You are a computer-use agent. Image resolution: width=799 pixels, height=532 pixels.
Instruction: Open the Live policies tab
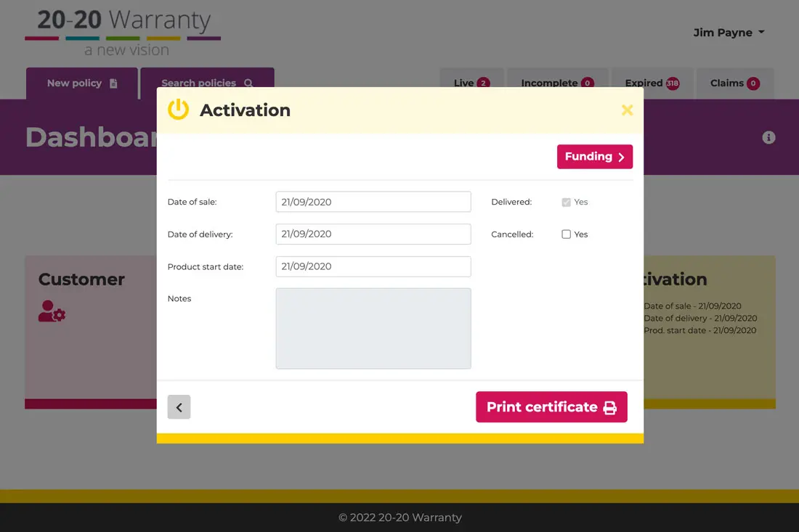pyautogui.click(x=471, y=83)
